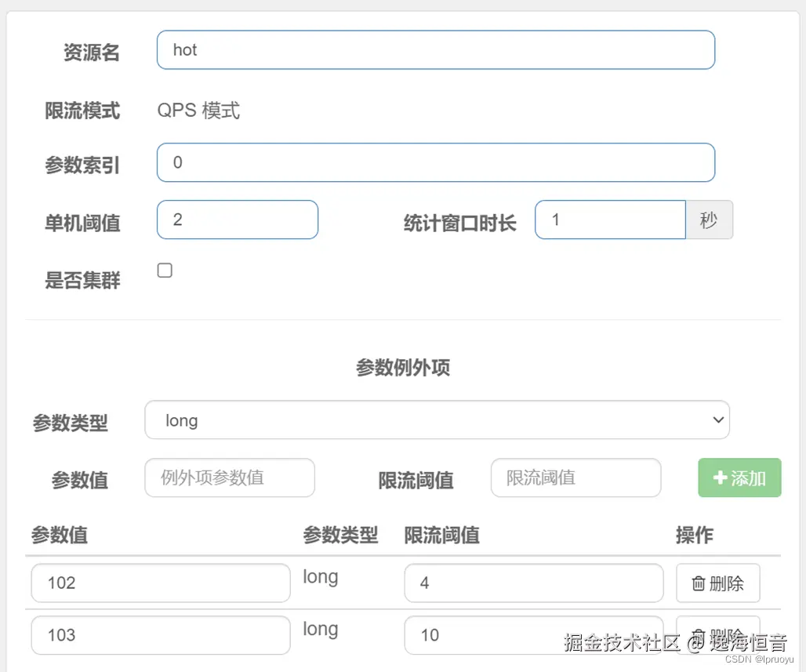This screenshot has width=806, height=672.
Task: Click the 单机阈值 input containing 2
Action: 237,220
